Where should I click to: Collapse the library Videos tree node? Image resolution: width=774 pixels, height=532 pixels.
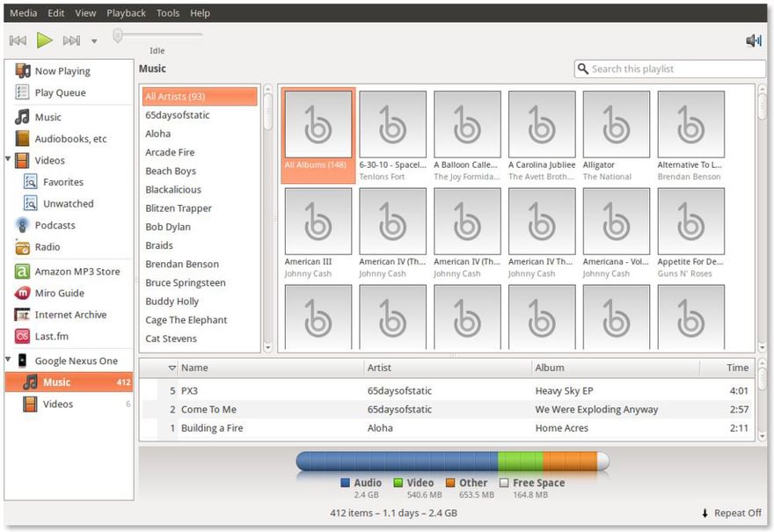coord(8,159)
